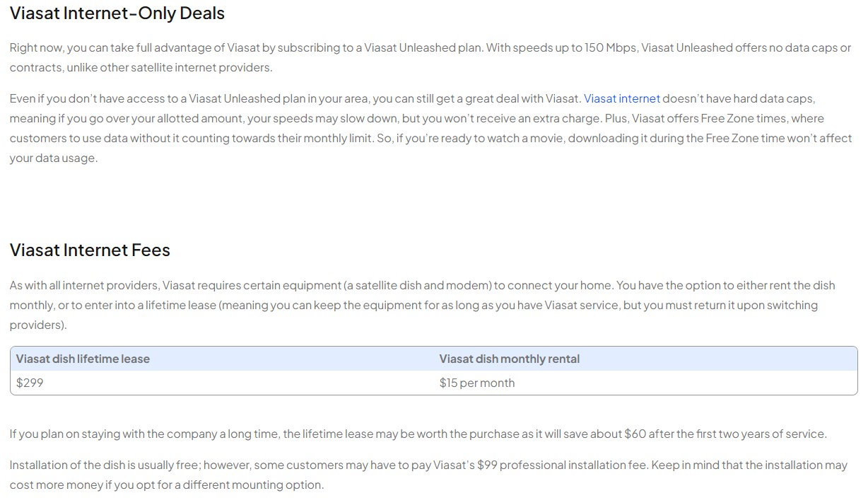Click the paragraph about Viasat Unleashed plan
The image size is (868, 498).
[x=430, y=58]
